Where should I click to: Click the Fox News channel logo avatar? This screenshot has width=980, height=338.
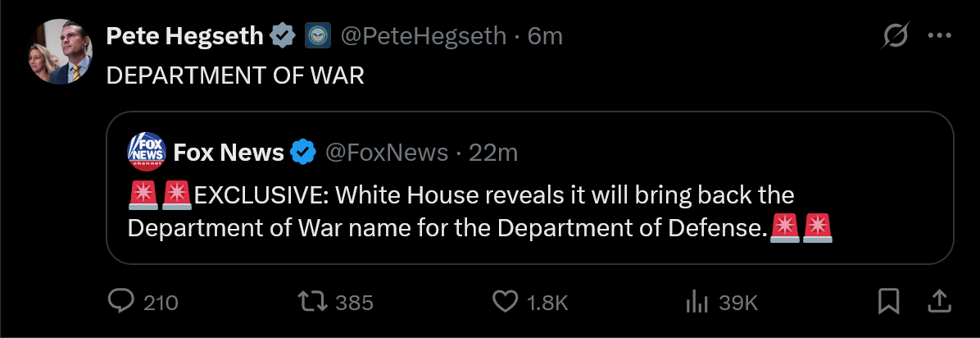coord(147,151)
